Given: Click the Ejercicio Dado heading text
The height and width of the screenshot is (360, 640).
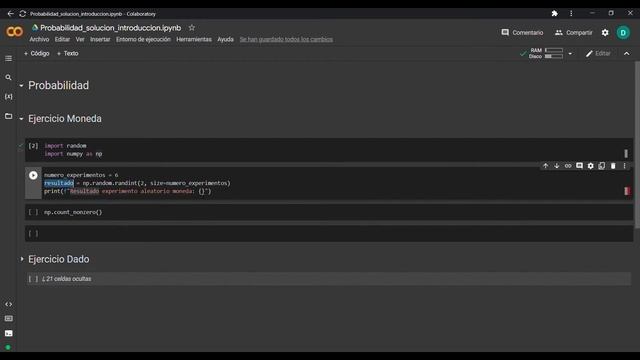Looking at the screenshot, I should click(x=59, y=259).
